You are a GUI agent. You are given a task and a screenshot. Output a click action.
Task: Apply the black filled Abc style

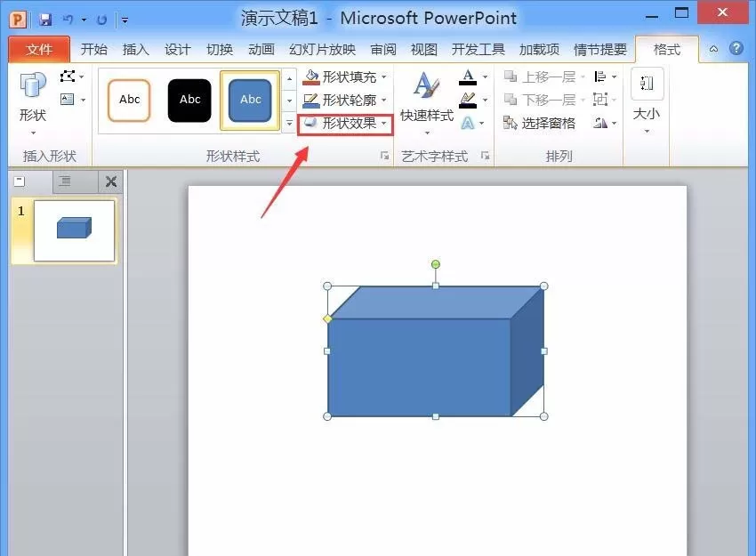pos(189,101)
